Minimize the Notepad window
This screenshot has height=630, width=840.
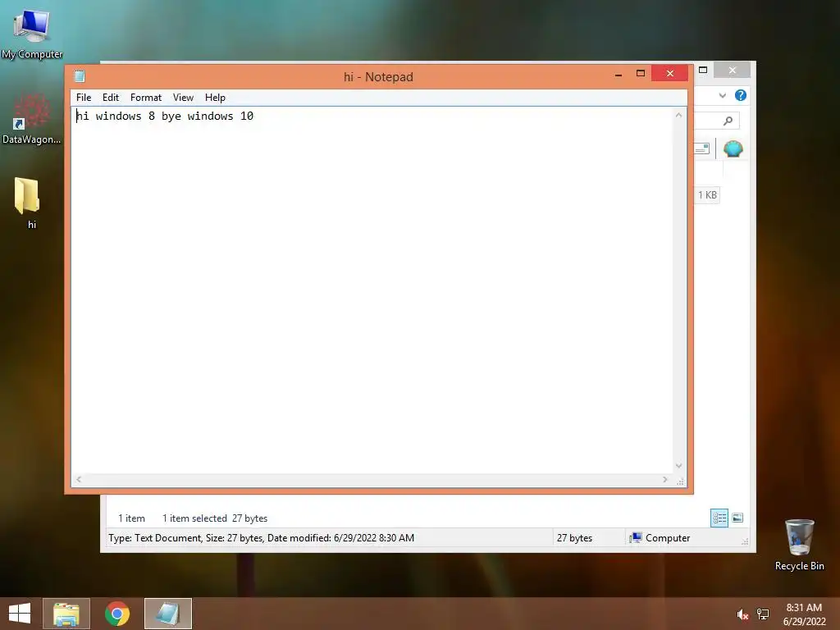coord(619,74)
